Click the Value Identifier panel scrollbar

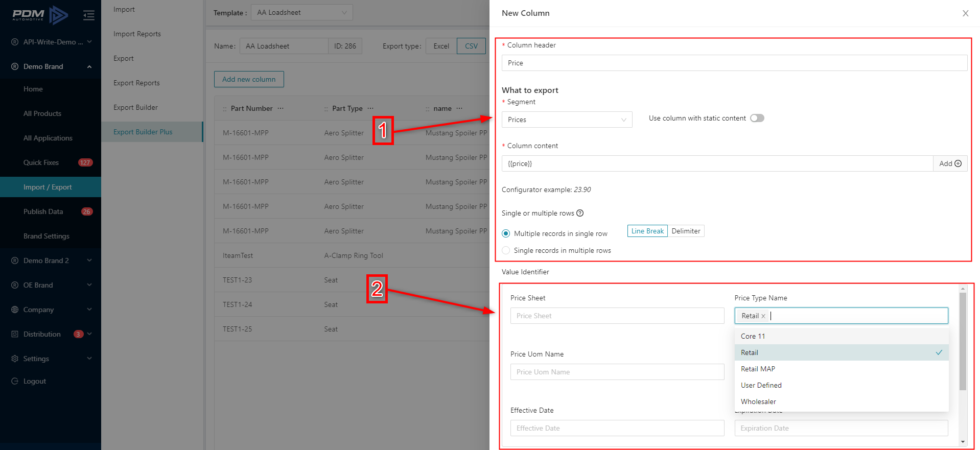point(963,341)
